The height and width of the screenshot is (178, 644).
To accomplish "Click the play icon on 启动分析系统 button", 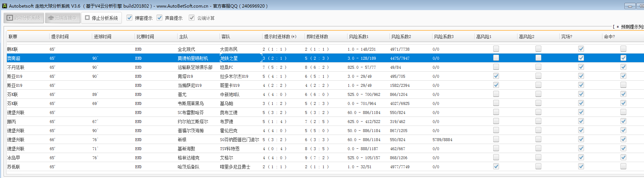I will [10, 18].
